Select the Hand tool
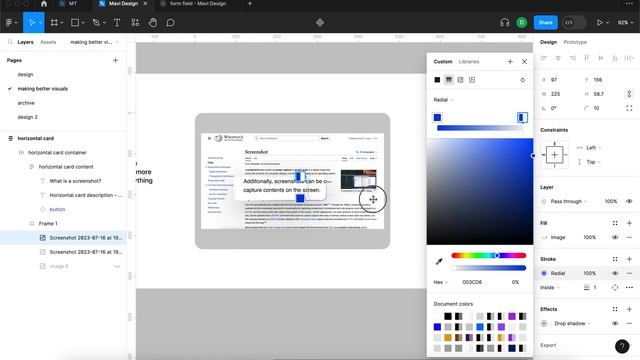The image size is (640, 360). coord(153,22)
